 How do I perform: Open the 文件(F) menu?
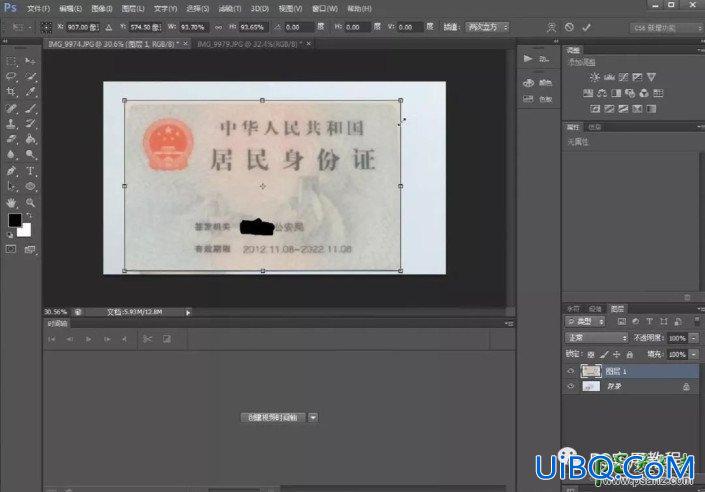click(x=39, y=9)
